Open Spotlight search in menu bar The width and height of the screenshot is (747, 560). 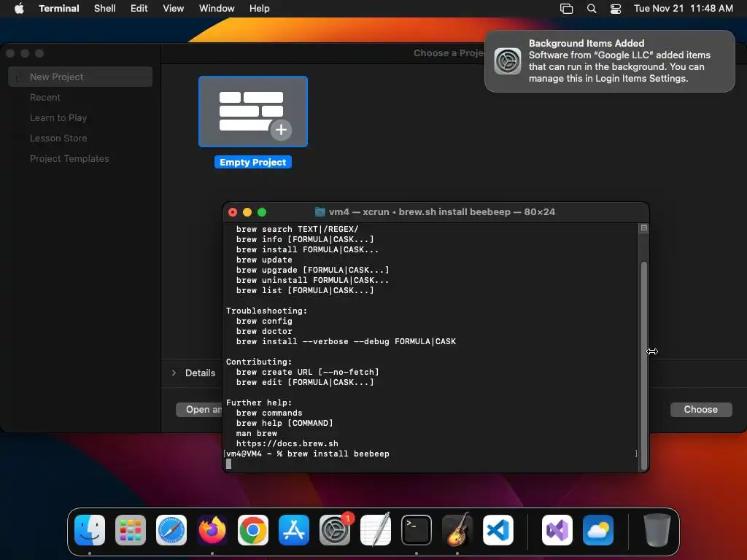coord(591,9)
